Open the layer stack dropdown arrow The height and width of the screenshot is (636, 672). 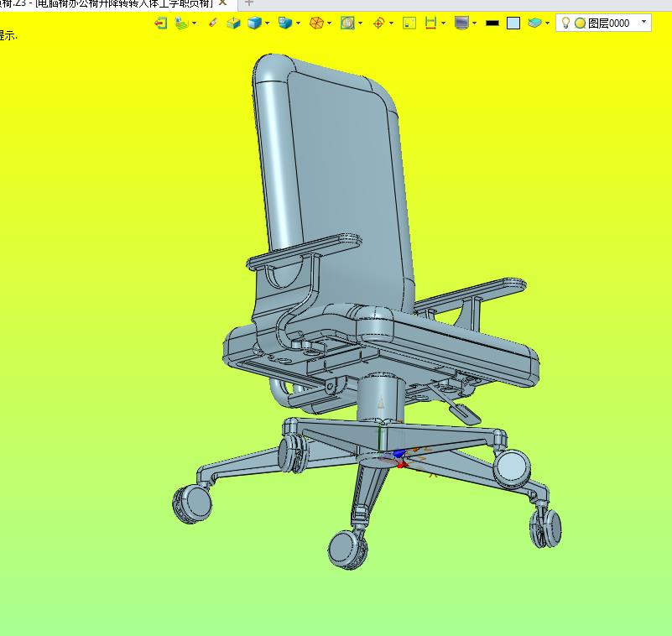[x=547, y=23]
